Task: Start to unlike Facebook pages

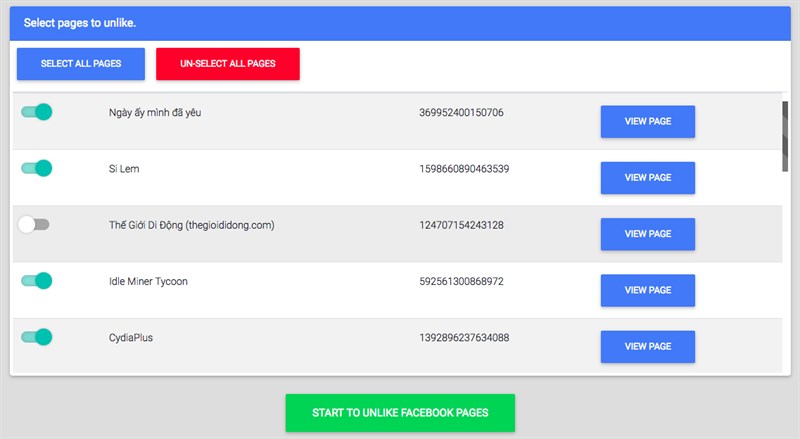Action: tap(400, 413)
